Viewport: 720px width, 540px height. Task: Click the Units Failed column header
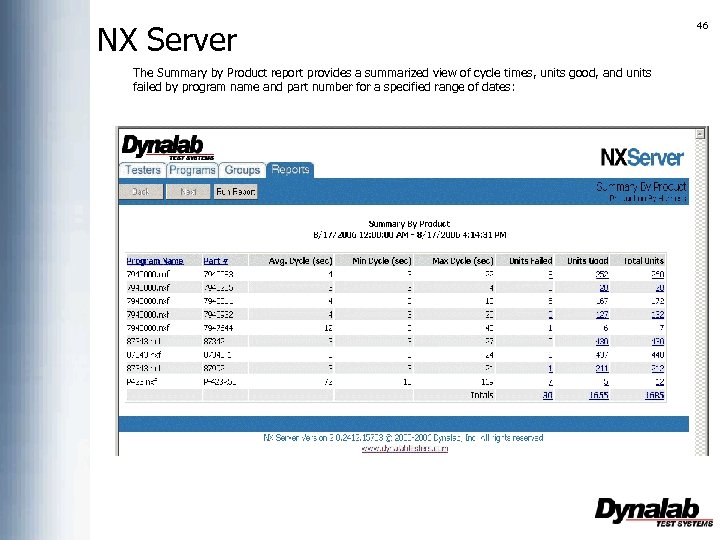click(x=530, y=261)
